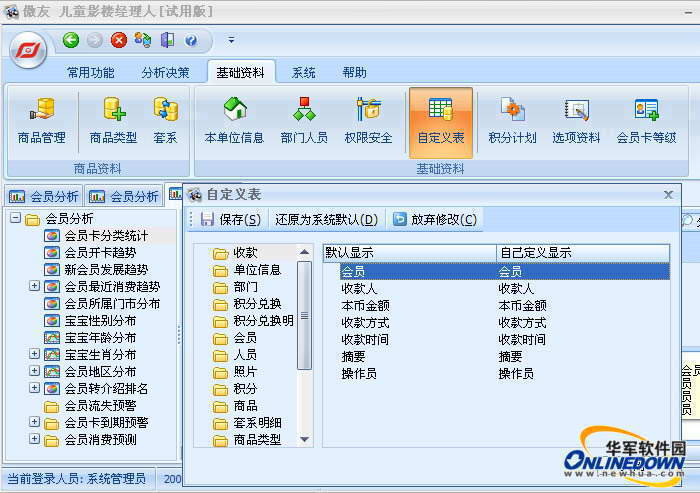Image resolution: width=700 pixels, height=493 pixels.
Task: Open the quick access toolbar dropdown arrow
Action: pyautogui.click(x=231, y=40)
